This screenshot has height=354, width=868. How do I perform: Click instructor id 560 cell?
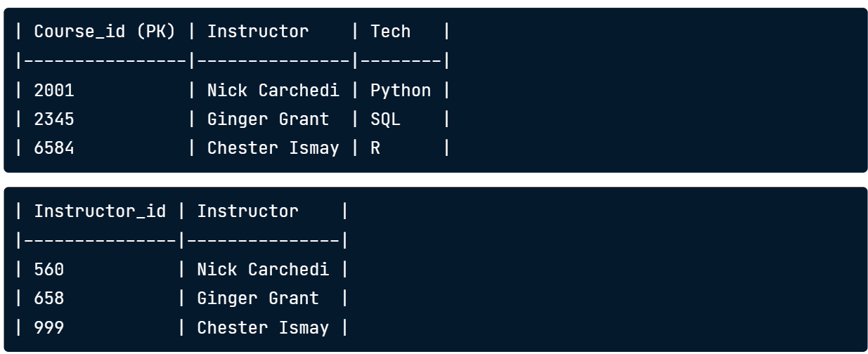(x=49, y=269)
